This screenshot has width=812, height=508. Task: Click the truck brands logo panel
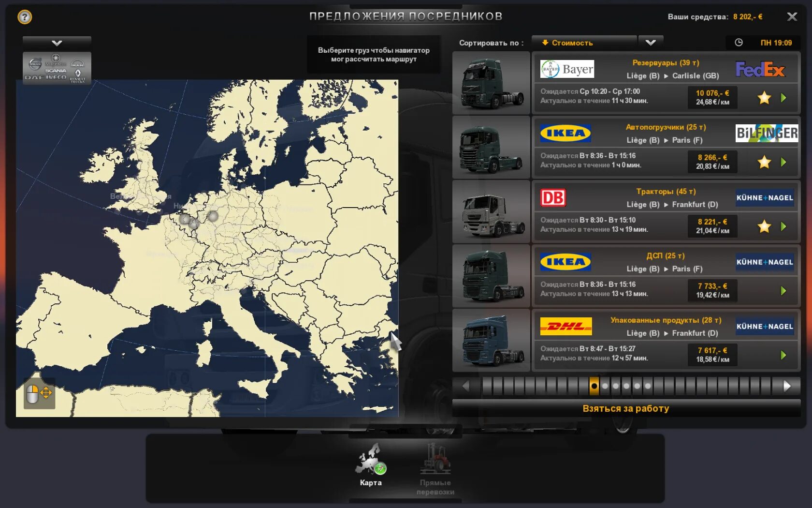[57, 68]
